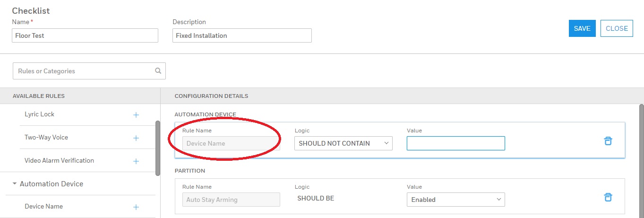Viewport: 644px width, 218px height.
Task: Click the Automation Device Value input
Action: point(455,143)
